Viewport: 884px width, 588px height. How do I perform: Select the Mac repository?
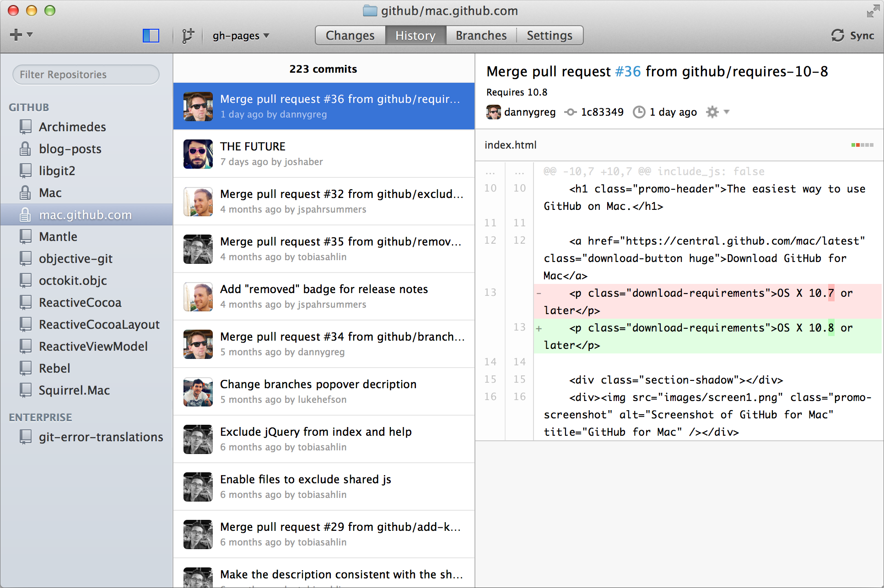[x=86, y=193]
